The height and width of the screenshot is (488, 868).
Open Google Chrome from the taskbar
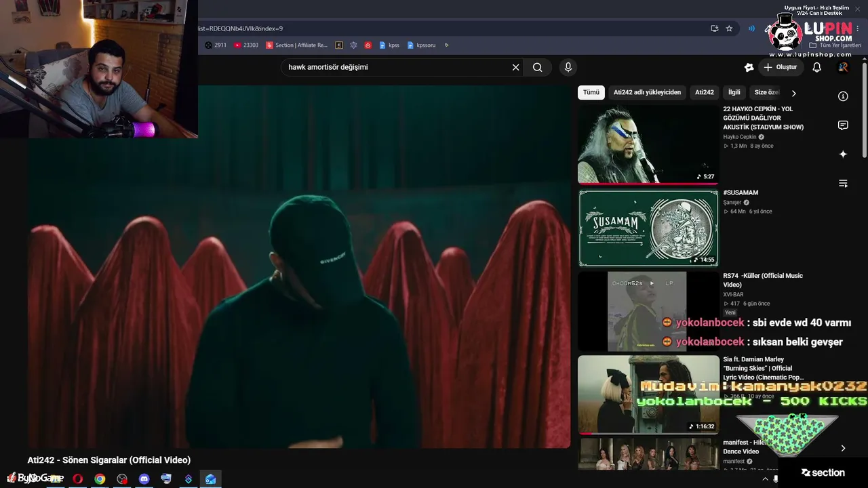[x=100, y=479]
